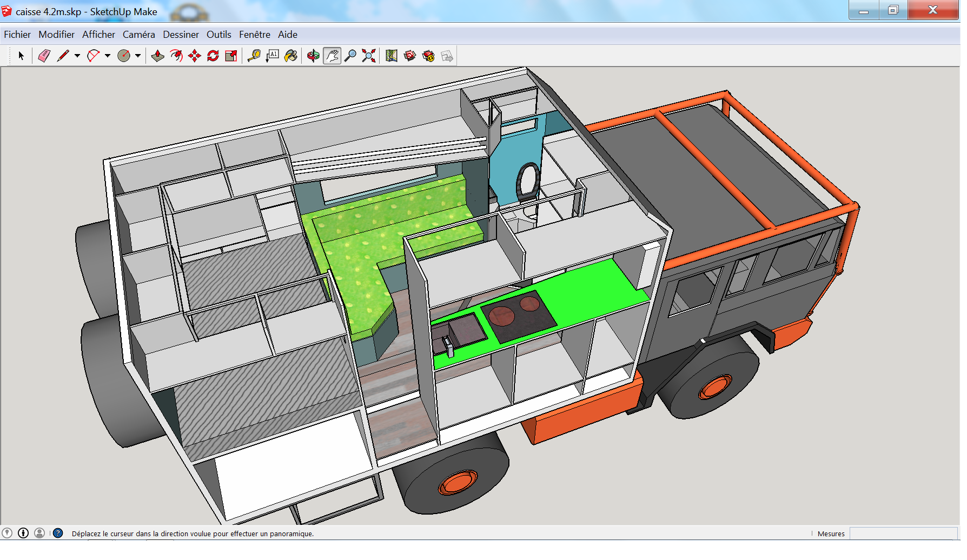
Task: Expand the Arc tool dropdown arrow
Action: tap(108, 56)
